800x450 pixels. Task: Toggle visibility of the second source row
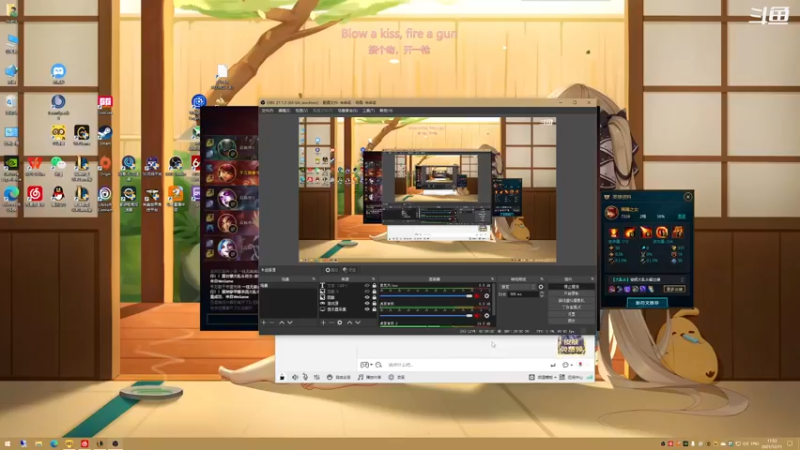point(367,291)
